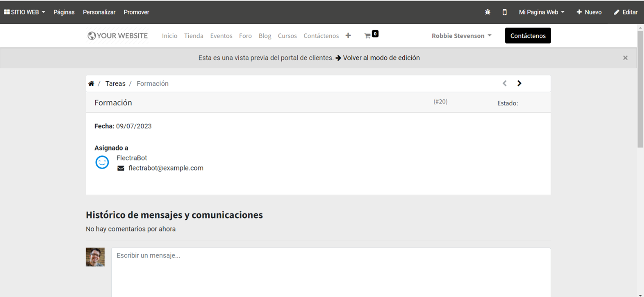Click the Escribir un mensaje text field

[x=331, y=271]
